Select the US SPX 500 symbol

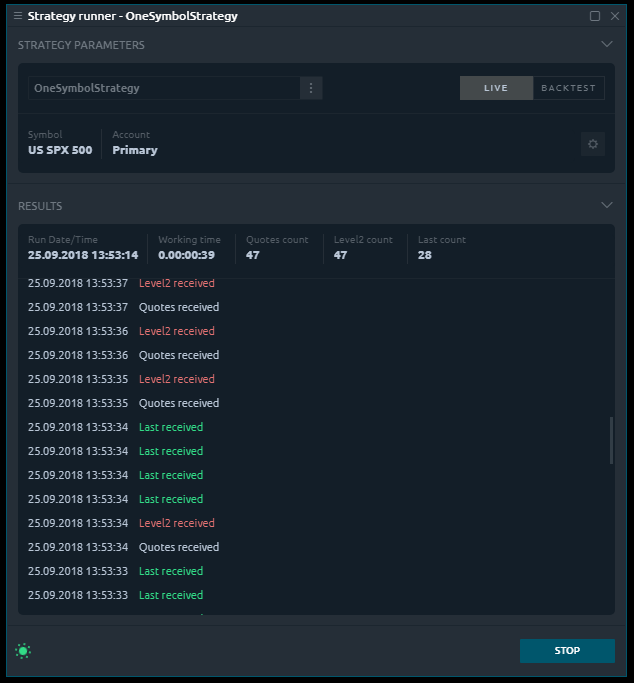click(60, 150)
